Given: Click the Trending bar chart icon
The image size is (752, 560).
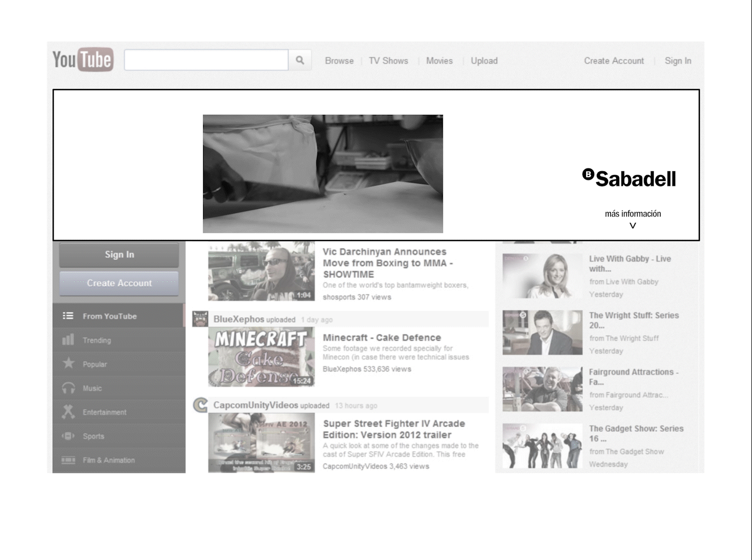Looking at the screenshot, I should coord(68,339).
